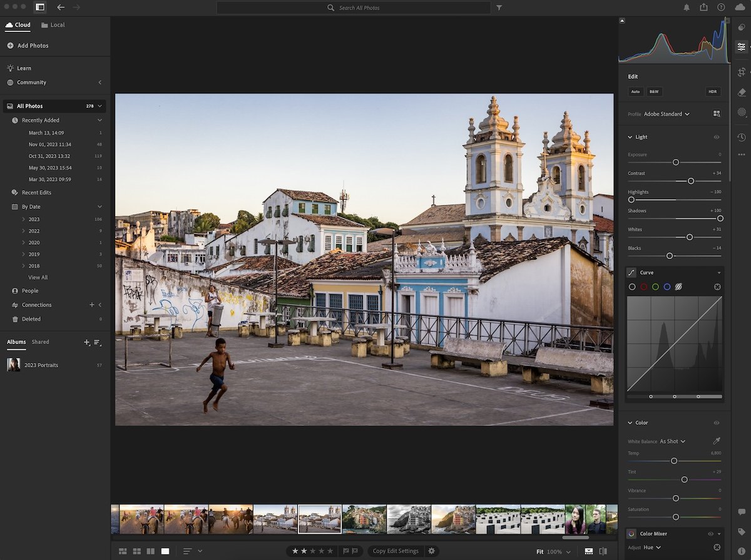The width and height of the screenshot is (751, 560).
Task: Browse profiles with the grid icon
Action: click(x=717, y=114)
